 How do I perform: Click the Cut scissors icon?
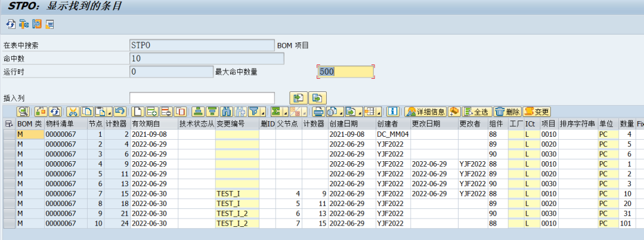click(x=73, y=112)
